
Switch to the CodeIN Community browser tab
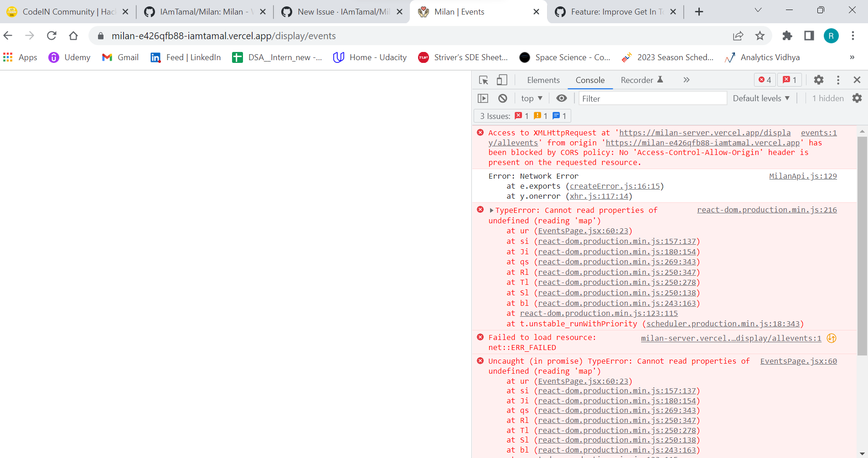coord(68,12)
